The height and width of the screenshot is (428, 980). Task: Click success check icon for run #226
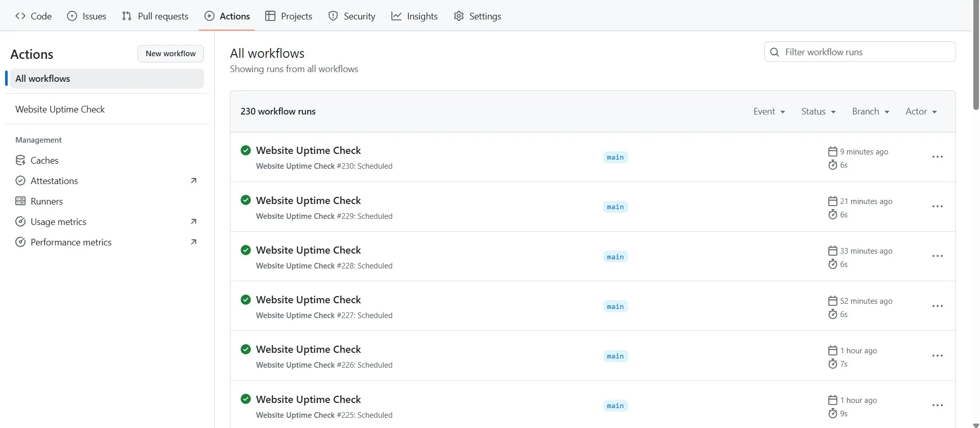(x=246, y=349)
